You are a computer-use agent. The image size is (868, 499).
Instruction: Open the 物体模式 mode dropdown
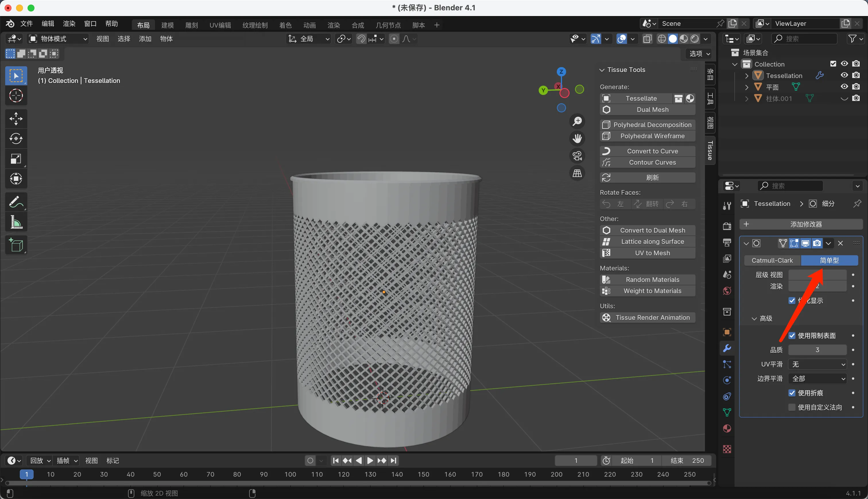(58, 39)
